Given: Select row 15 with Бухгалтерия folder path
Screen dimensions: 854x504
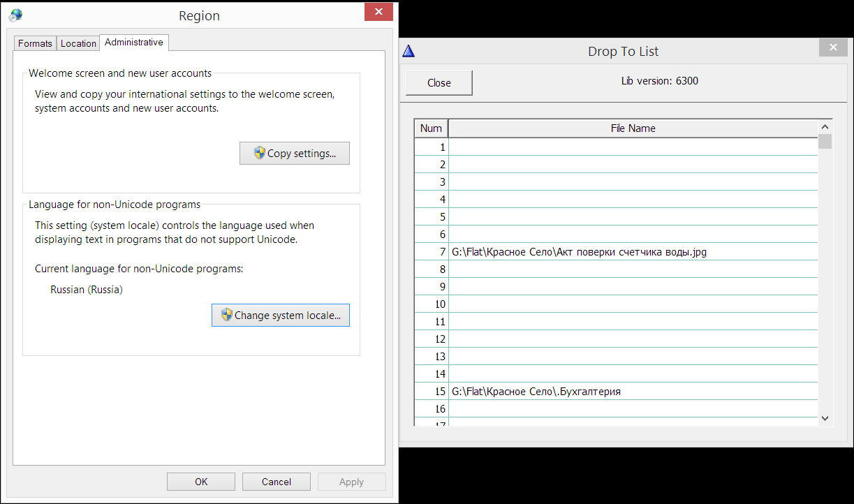Looking at the screenshot, I should pyautogui.click(x=536, y=392).
